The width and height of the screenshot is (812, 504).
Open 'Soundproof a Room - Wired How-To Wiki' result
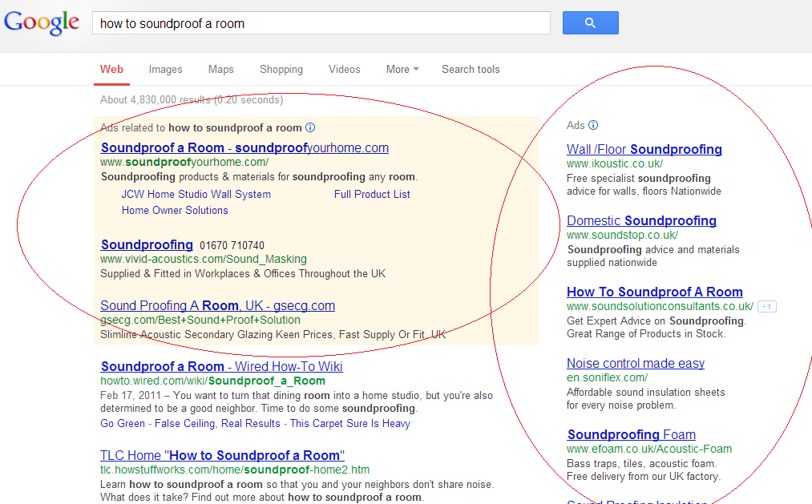click(222, 366)
